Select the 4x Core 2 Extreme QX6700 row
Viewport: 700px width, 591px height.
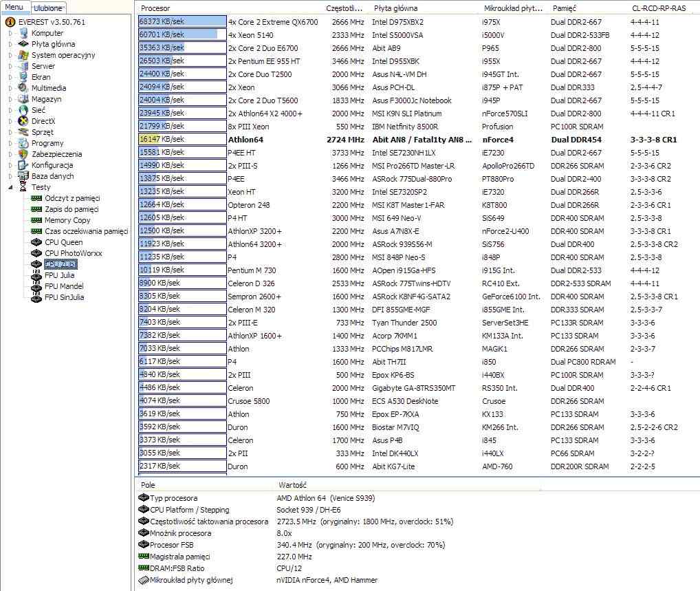click(418, 21)
